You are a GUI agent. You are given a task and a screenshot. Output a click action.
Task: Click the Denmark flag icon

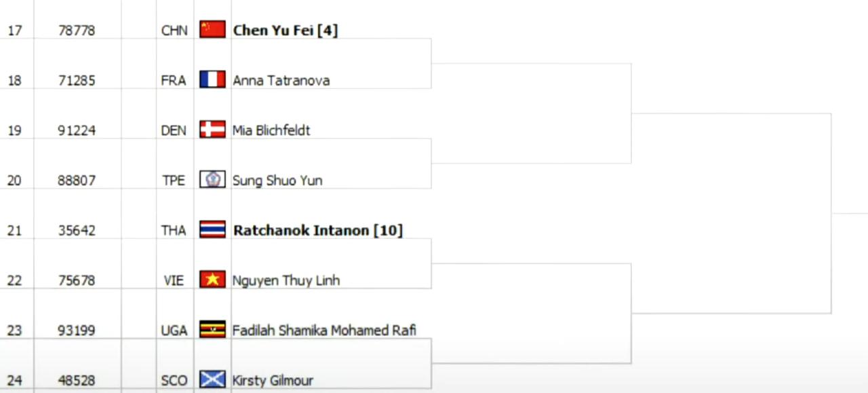(x=212, y=130)
